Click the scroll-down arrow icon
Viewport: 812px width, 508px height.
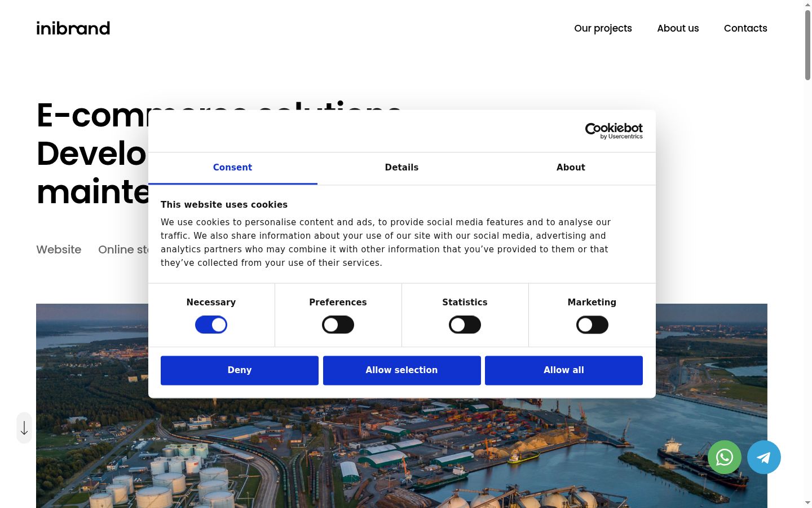click(x=24, y=428)
